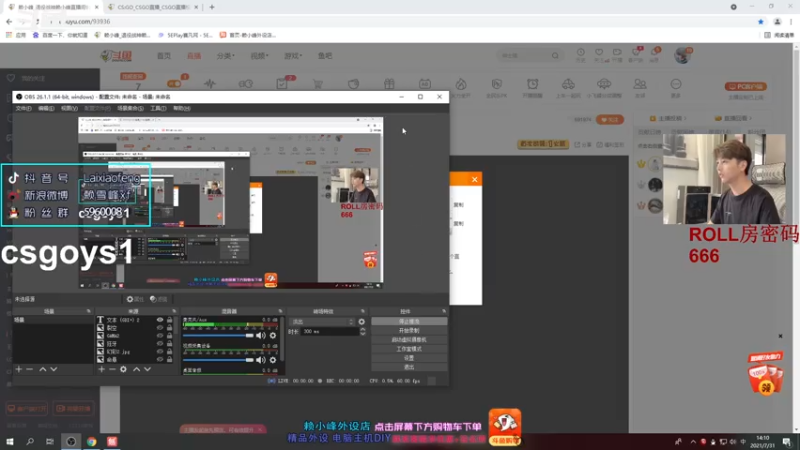800x450 pixels.
Task: Open the scene transition type dropdown
Action: [x=322, y=322]
